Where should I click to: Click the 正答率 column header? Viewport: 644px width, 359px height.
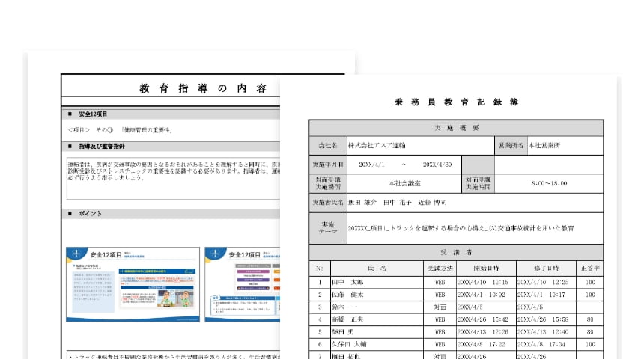coord(589,268)
